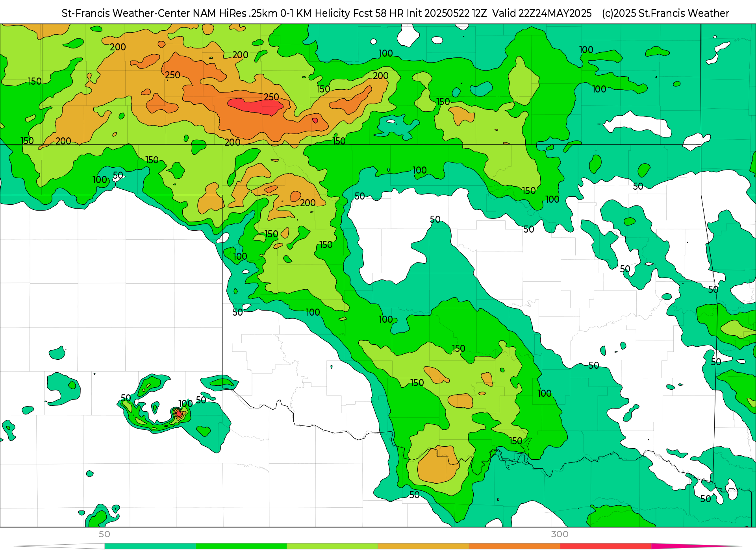
Task: Click the "Init 20250522 12Z" title text
Action: (x=447, y=13)
